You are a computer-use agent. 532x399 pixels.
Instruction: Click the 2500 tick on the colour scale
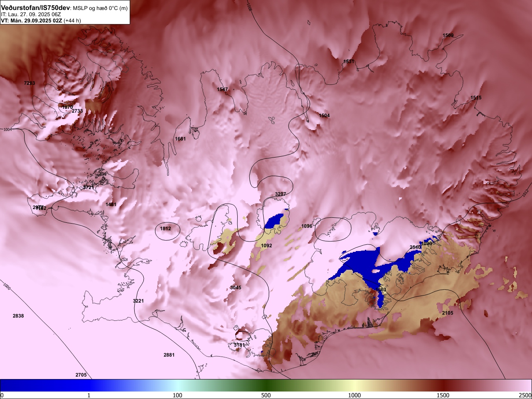[x=525, y=395]
